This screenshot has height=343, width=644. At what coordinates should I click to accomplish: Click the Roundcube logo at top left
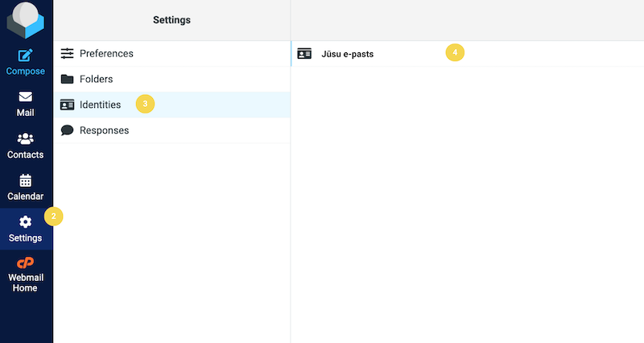point(26,20)
